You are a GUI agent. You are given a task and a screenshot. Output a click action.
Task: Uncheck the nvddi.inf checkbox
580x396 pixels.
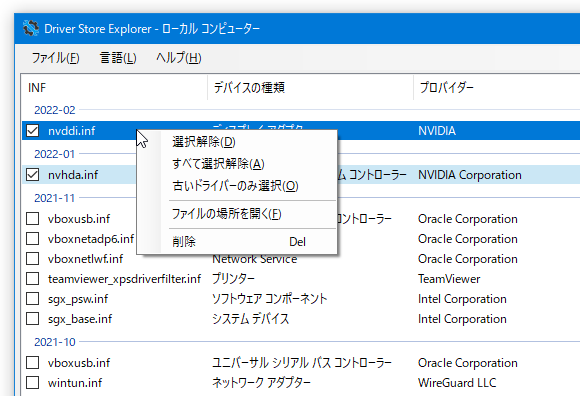point(33,130)
